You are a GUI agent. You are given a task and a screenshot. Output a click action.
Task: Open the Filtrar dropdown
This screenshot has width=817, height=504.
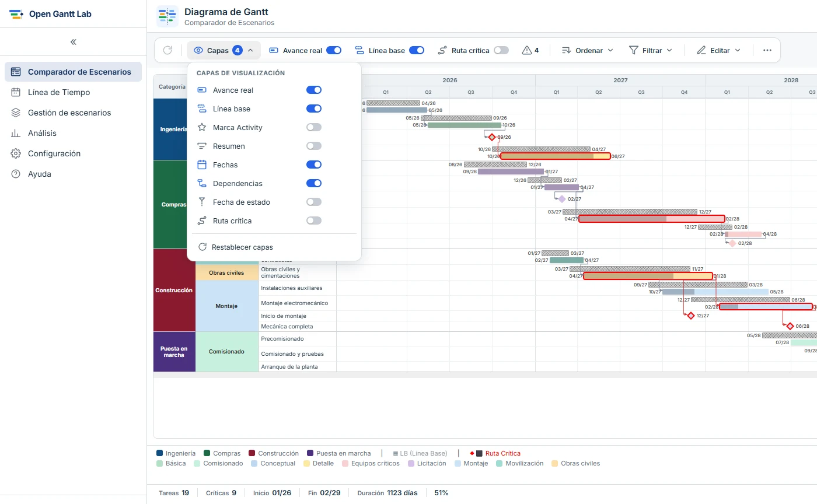click(x=651, y=50)
